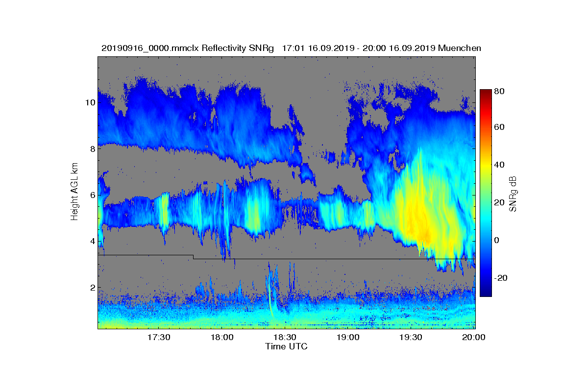Click colorbar tick label 40
The image size is (588, 392).
[500, 165]
